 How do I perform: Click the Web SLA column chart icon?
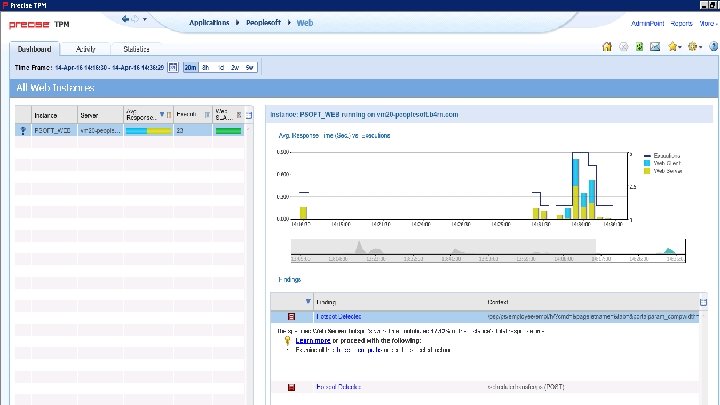(239, 114)
